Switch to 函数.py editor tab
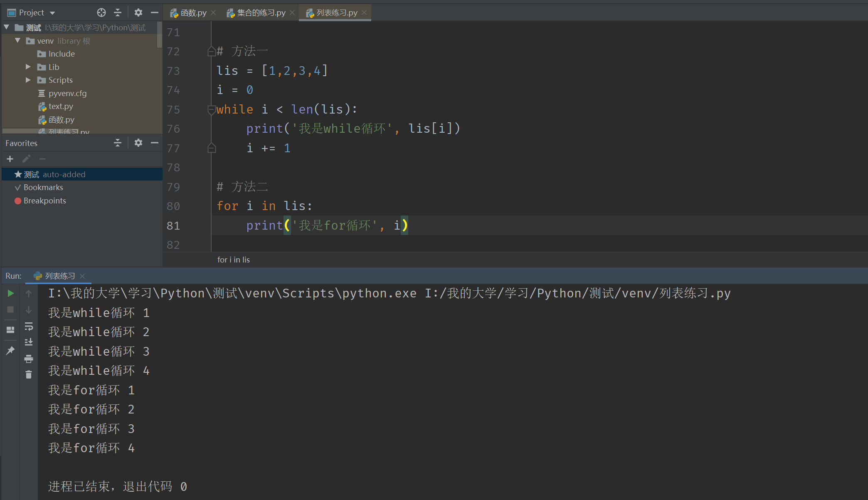The width and height of the screenshot is (868, 500). click(x=193, y=13)
